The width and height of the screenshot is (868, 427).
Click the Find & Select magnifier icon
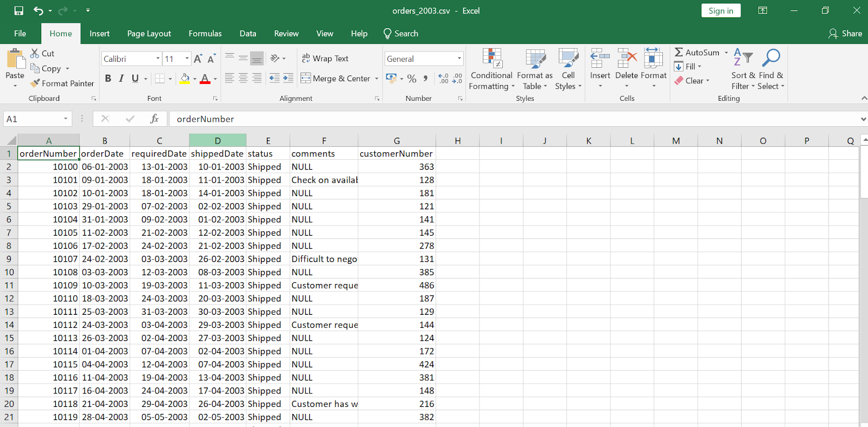[x=771, y=58]
